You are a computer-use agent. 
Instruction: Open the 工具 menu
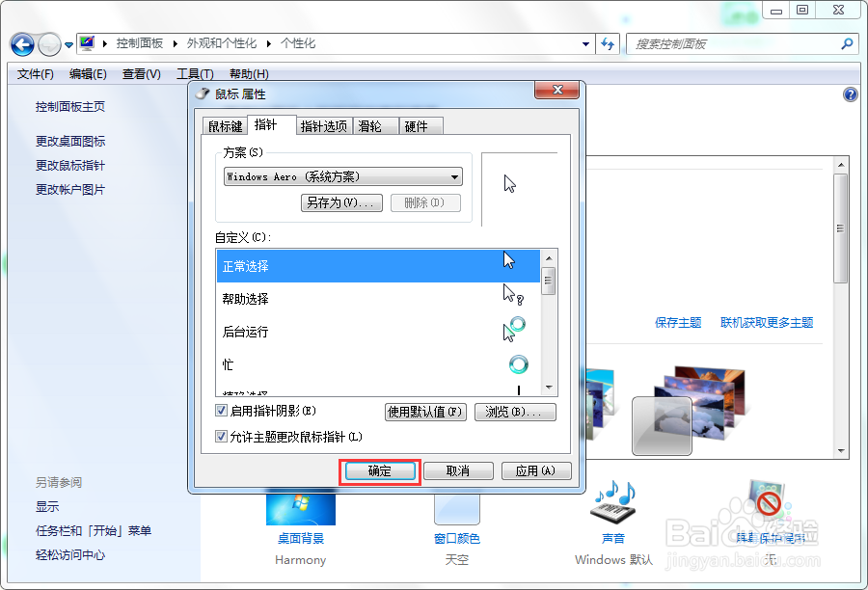193,73
